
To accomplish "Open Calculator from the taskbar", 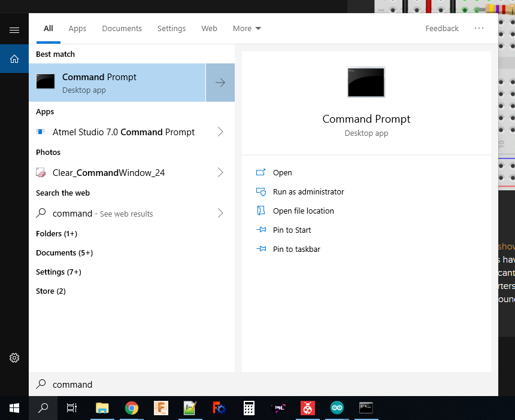I will pyautogui.click(x=249, y=408).
